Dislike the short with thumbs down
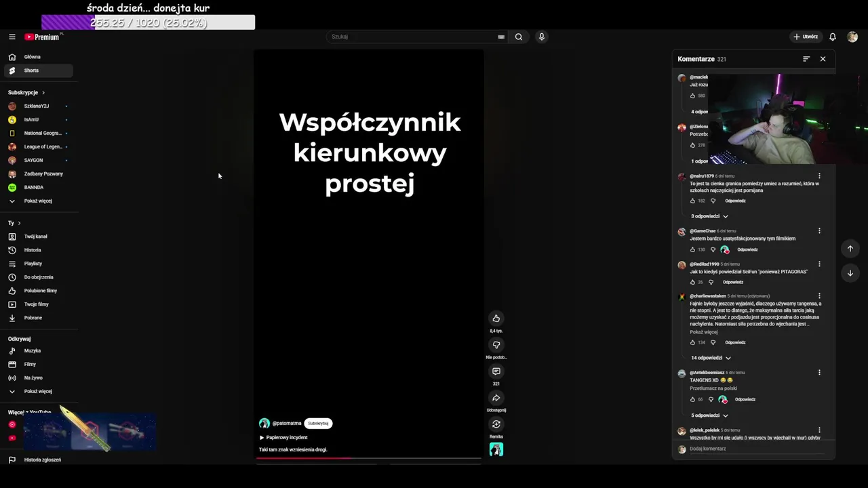868x488 pixels. [496, 345]
